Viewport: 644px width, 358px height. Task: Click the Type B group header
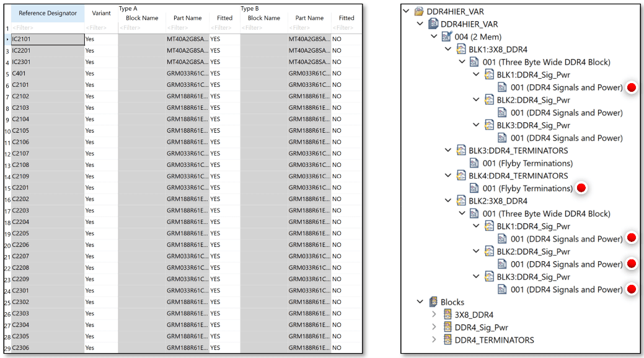point(250,8)
